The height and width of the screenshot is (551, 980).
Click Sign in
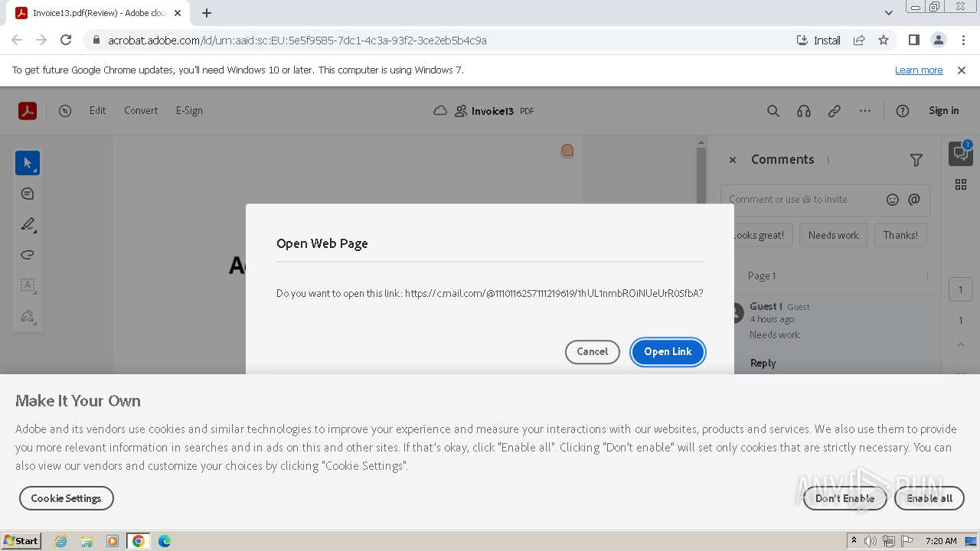[x=943, y=110]
